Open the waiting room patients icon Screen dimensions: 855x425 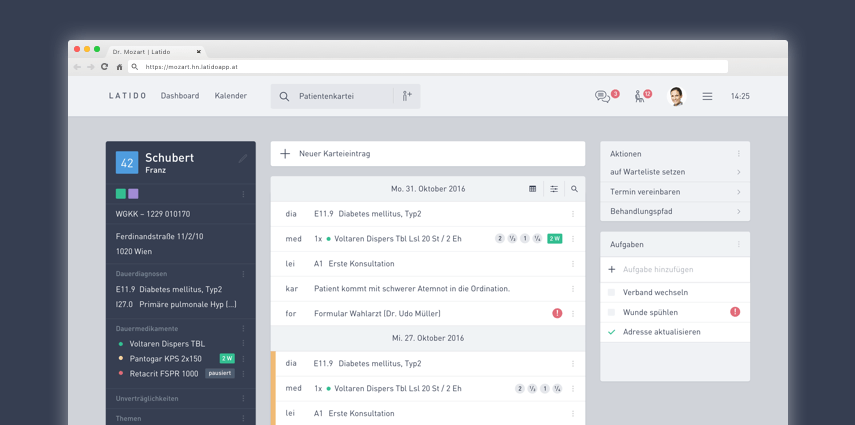[x=642, y=96]
